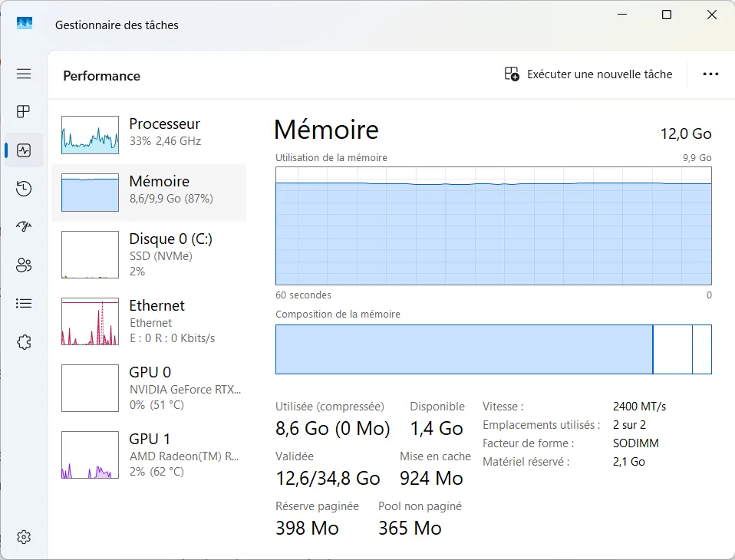Click the 0% (51 °C) GPU 0 stats
Viewport: 735px width, 560px height.
coord(157,405)
